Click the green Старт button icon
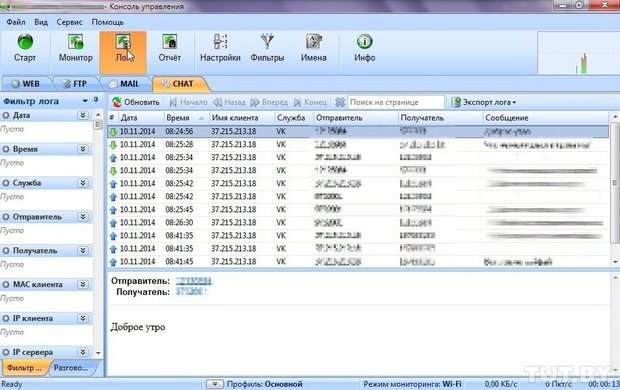620x390 pixels. [x=25, y=42]
